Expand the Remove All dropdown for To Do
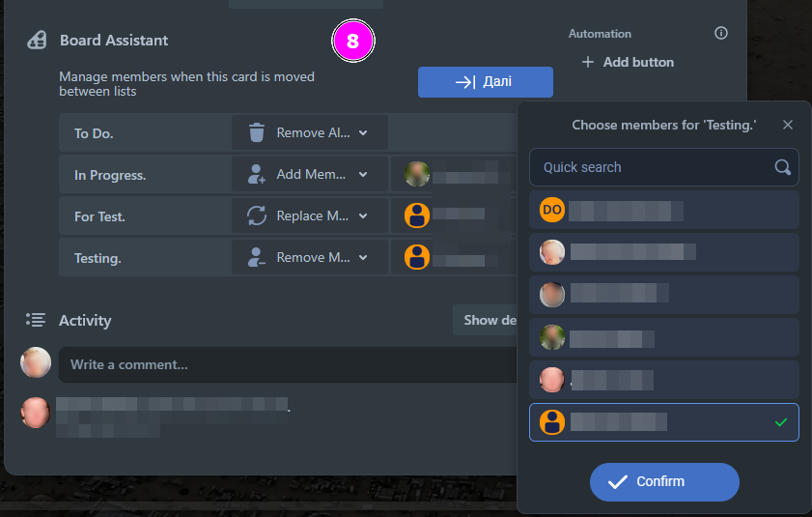 point(310,132)
